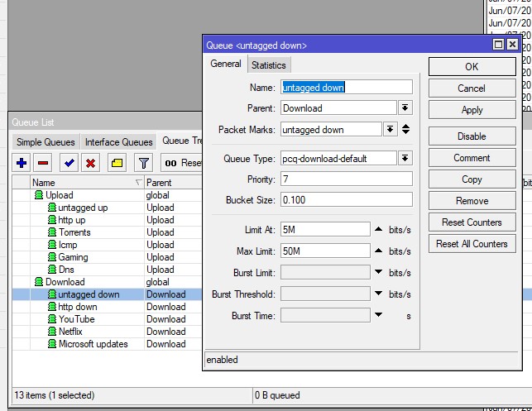Screen dimensions: 532x411
Task: Switch to the General tab
Action: point(226,64)
